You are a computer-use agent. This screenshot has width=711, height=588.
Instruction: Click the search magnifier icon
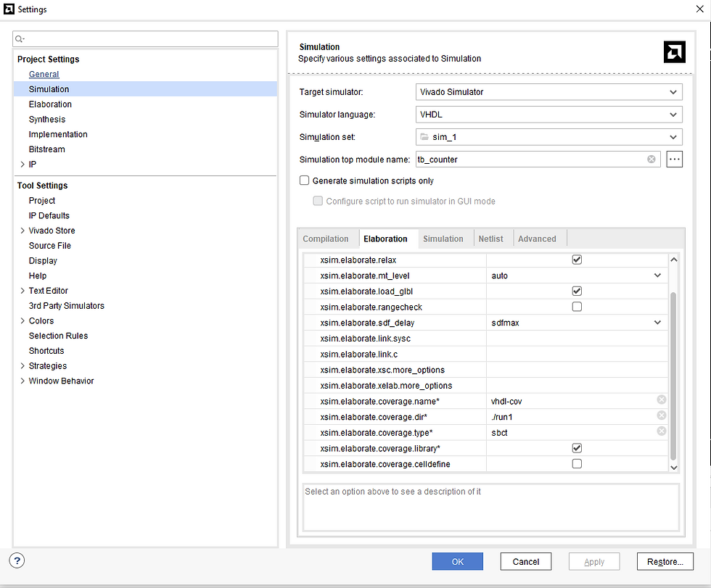point(19,39)
